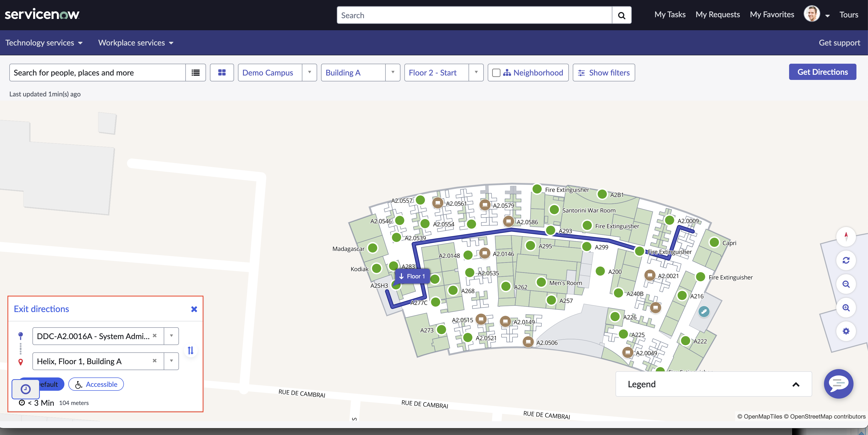868x435 pixels.
Task: Select the A2.0579 desk marker
Action: pyautogui.click(x=485, y=205)
